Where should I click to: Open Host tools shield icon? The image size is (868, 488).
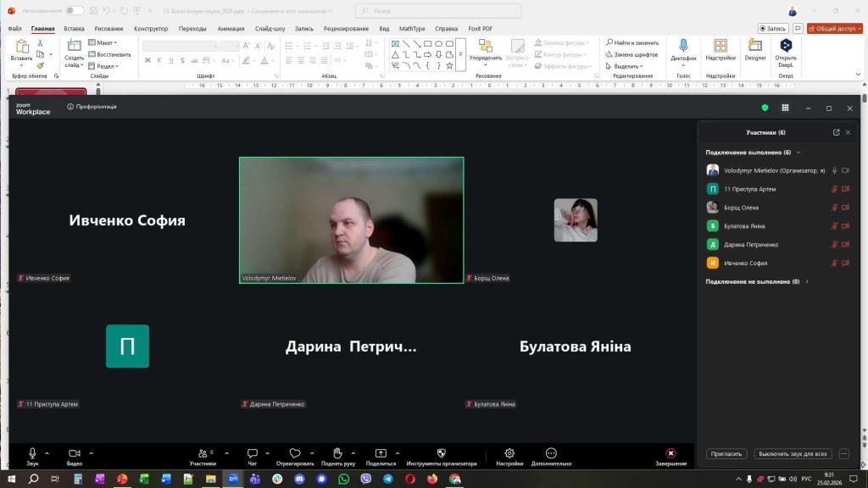tap(441, 454)
